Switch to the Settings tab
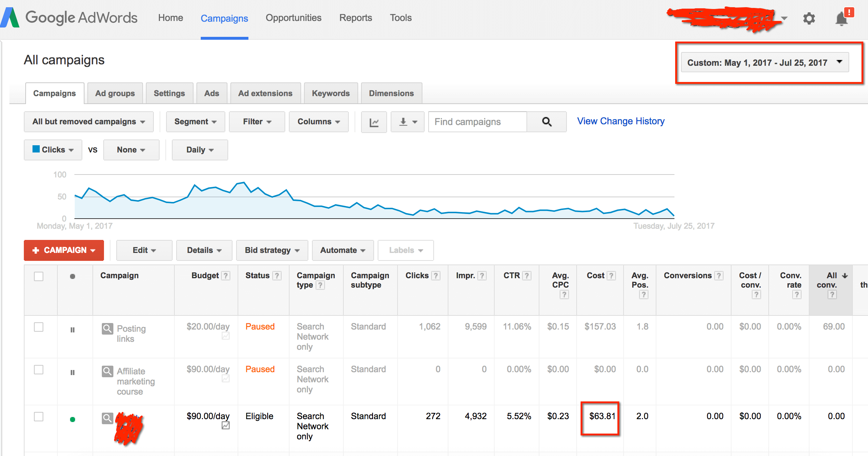Viewport: 868px width, 456px height. pos(169,94)
